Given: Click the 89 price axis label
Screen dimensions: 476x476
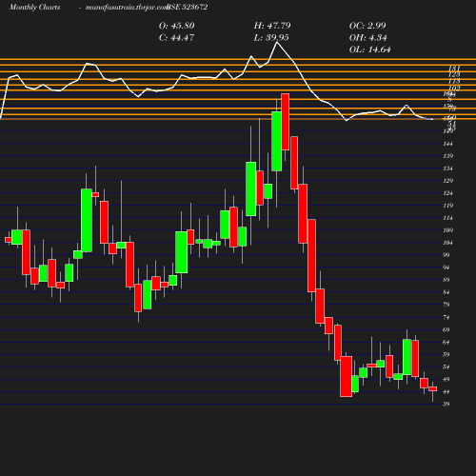Looking at the screenshot, I should [446, 280].
